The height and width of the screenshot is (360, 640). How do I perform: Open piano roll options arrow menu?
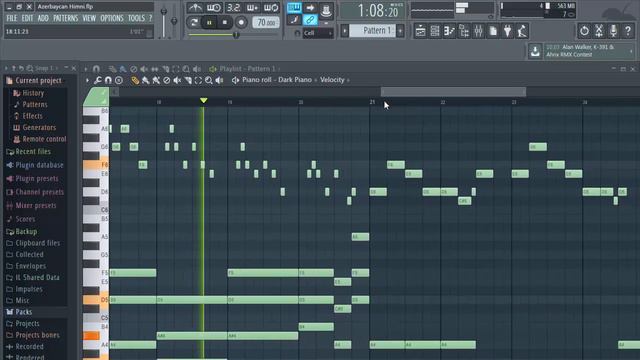(87, 80)
